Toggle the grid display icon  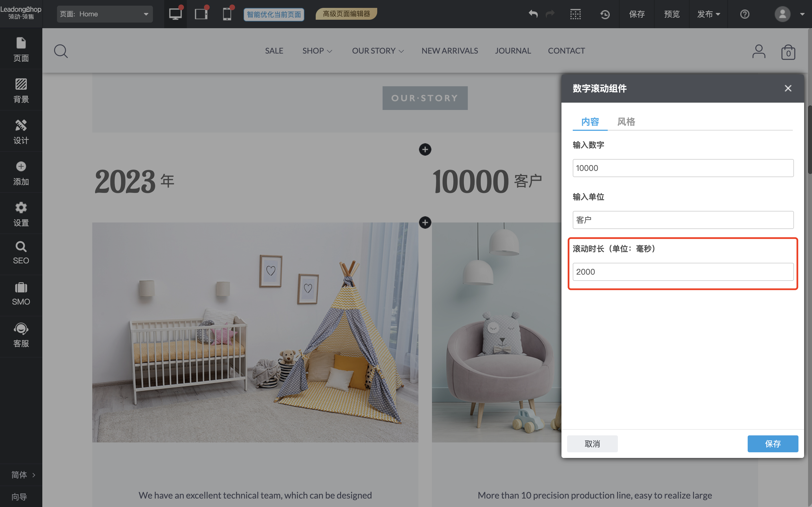575,14
